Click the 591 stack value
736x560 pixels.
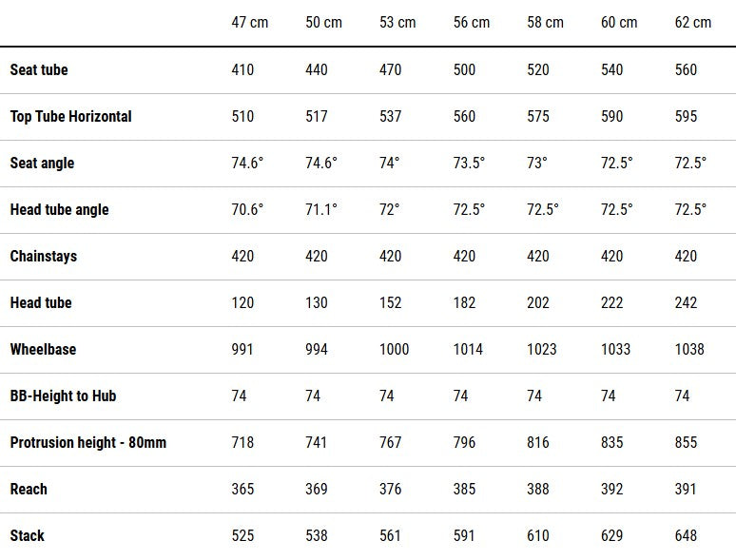coord(464,535)
